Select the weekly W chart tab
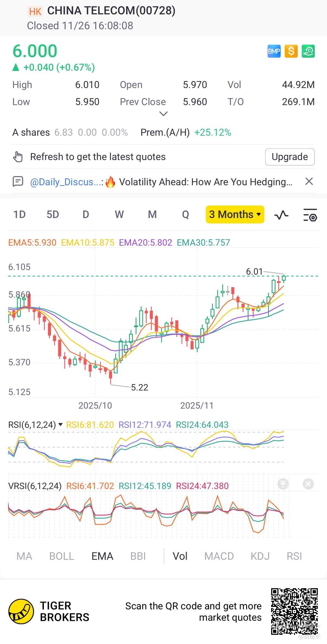 (x=119, y=214)
